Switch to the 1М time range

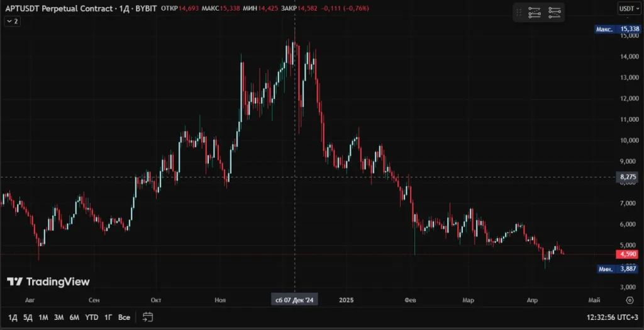[43, 317]
